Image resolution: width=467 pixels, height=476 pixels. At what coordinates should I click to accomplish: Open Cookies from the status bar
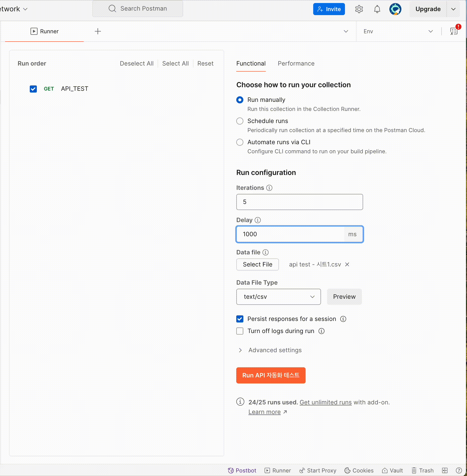[359, 470]
